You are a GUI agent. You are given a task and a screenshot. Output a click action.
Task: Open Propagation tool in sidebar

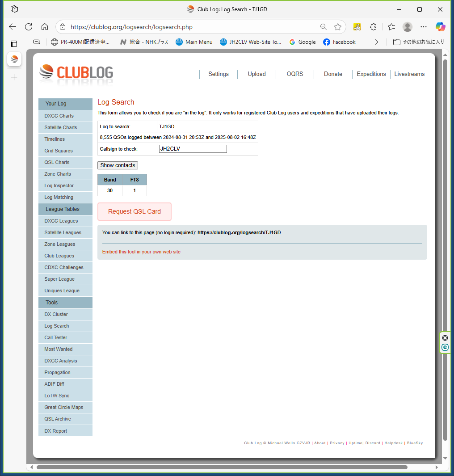click(x=65, y=372)
